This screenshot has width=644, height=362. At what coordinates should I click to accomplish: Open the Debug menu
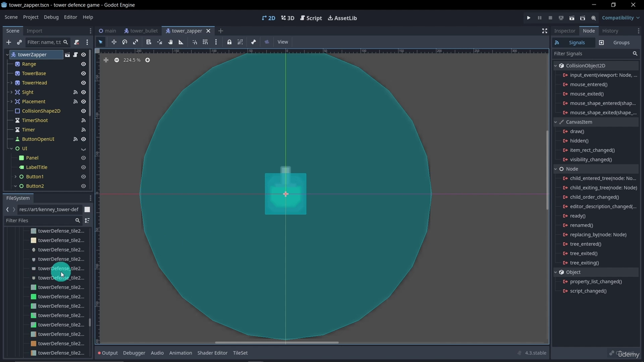[x=51, y=17]
